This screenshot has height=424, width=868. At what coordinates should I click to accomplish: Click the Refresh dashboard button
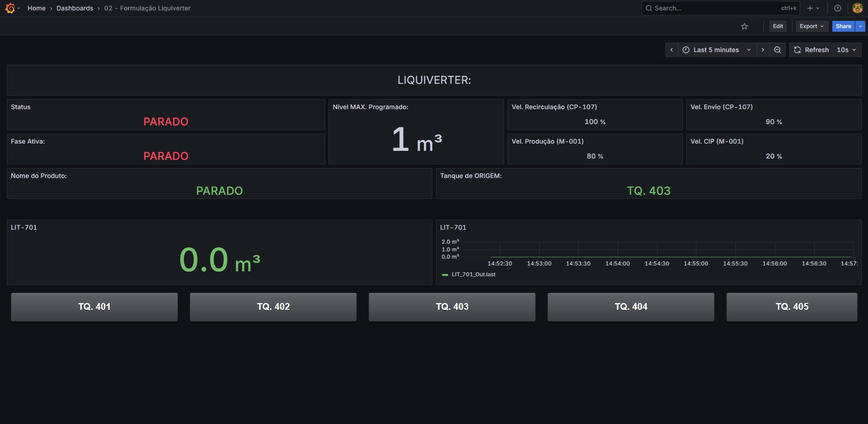click(x=811, y=50)
